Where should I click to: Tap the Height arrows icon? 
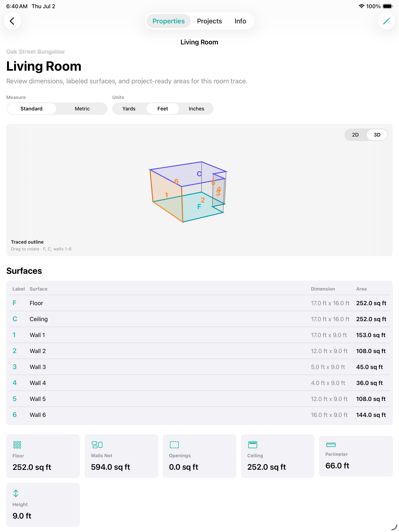click(16, 493)
